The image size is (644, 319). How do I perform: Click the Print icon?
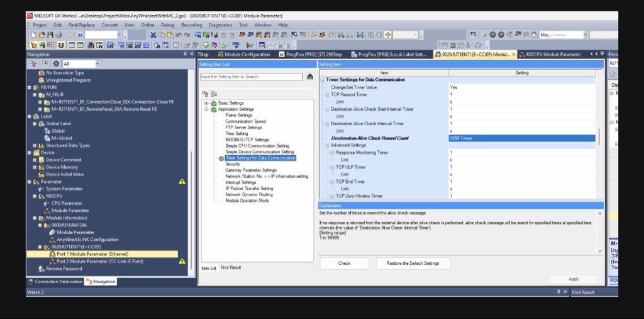pyautogui.click(x=58, y=35)
